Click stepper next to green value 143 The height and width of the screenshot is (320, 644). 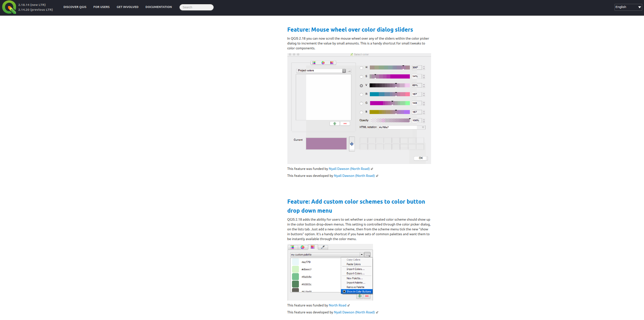tap(424, 104)
